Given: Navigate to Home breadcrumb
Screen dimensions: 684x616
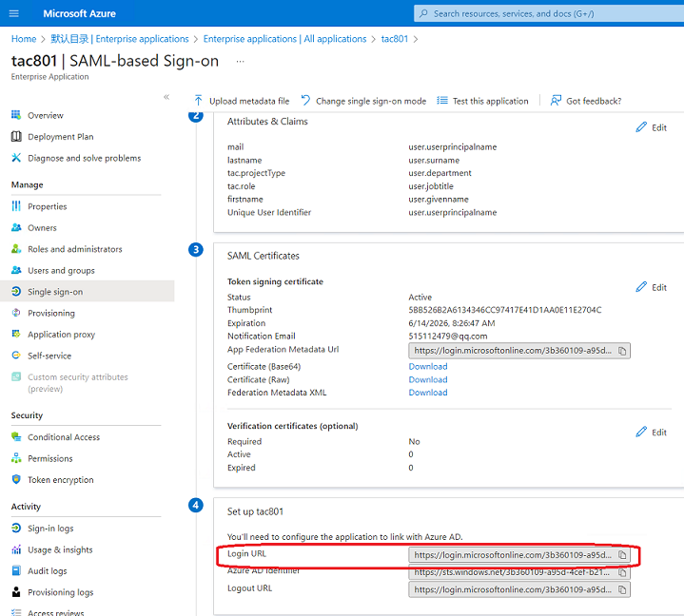Looking at the screenshot, I should pyautogui.click(x=24, y=39).
